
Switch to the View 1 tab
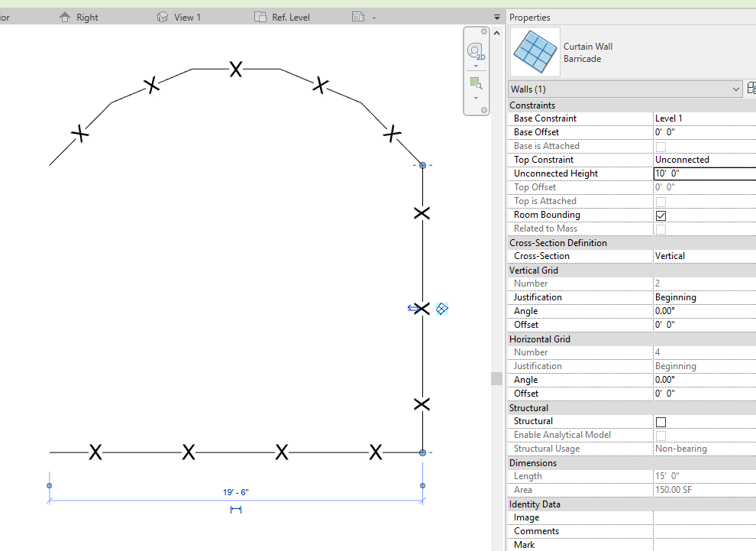(187, 16)
